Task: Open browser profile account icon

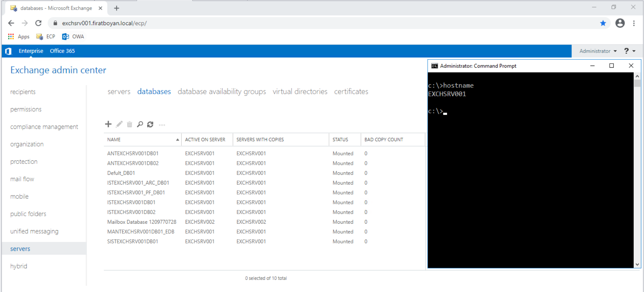Action: click(x=620, y=23)
